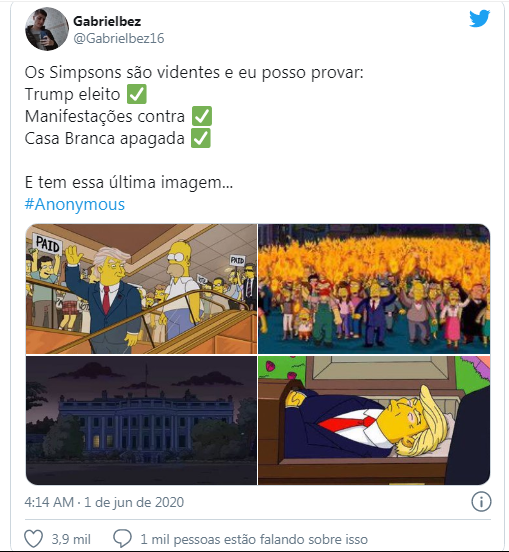This screenshot has width=509, height=552.
Task: Click the line 'E tem essa última imagem'
Action: pos(129,182)
